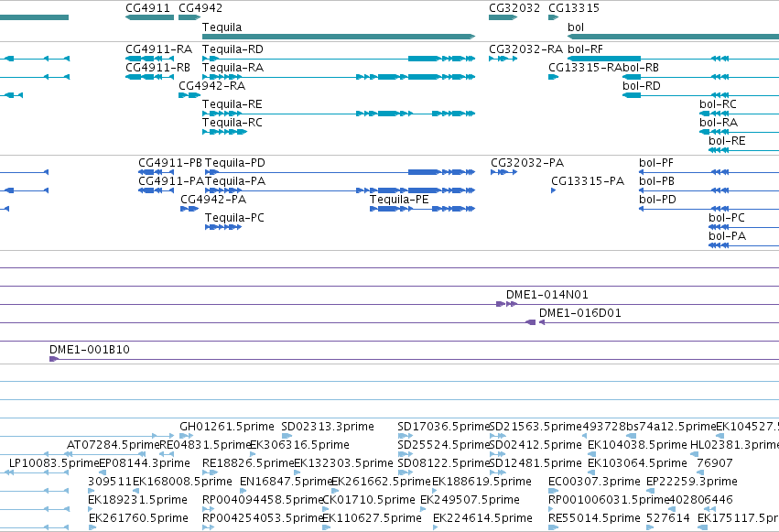The height and width of the screenshot is (532, 779).
Task: Click the CG4942-RA transcript label
Action: (212, 86)
